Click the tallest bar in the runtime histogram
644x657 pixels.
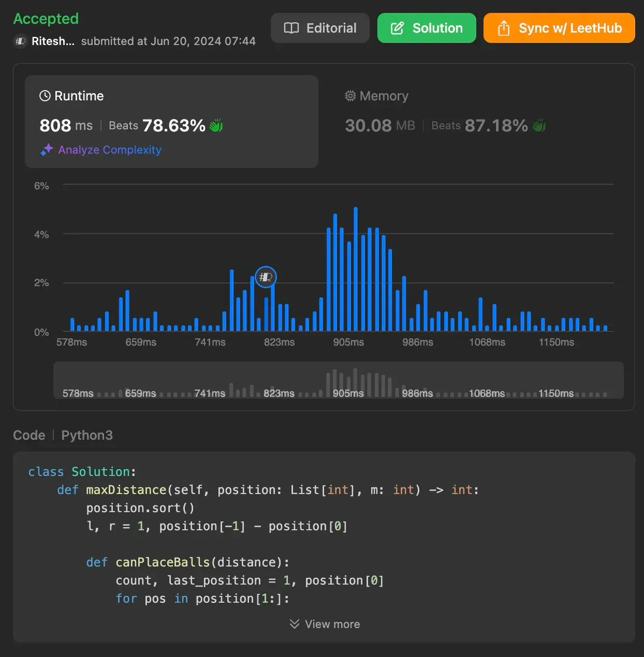coord(355,269)
